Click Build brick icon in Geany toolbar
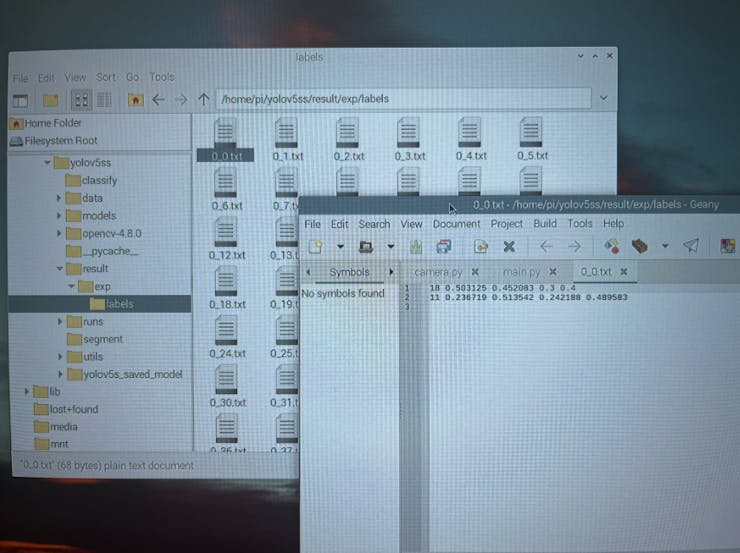Image resolution: width=740 pixels, height=553 pixels. tap(639, 246)
